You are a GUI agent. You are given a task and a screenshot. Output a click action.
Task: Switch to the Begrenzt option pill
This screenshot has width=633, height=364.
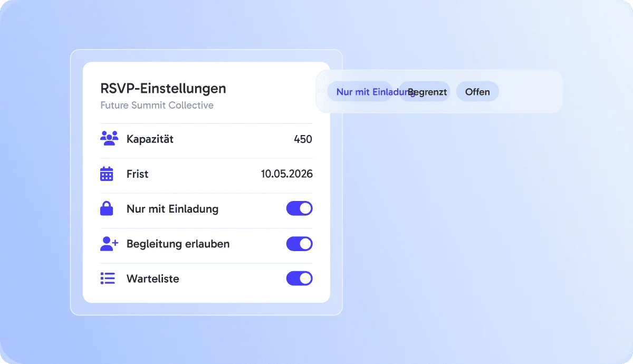click(425, 91)
